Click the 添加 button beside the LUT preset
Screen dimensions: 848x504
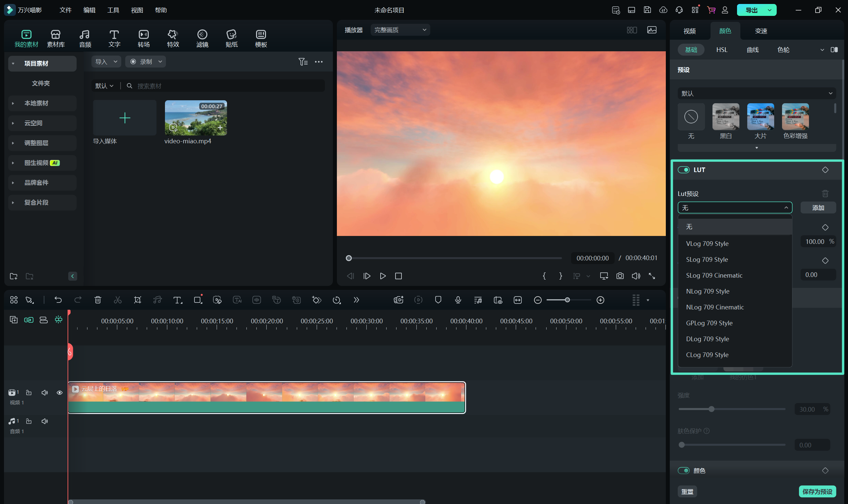tap(818, 207)
